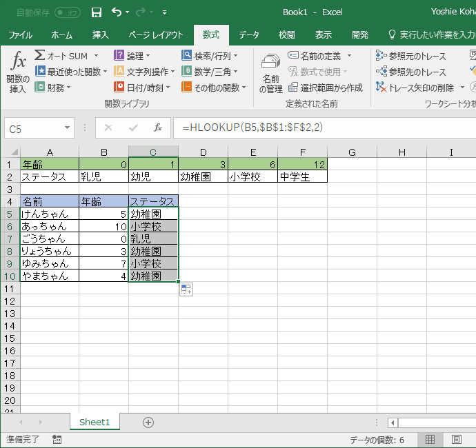Screen dimensions: 476x448
Task: Select cell A9 containing ゆみちゃん
Action: 50,263
